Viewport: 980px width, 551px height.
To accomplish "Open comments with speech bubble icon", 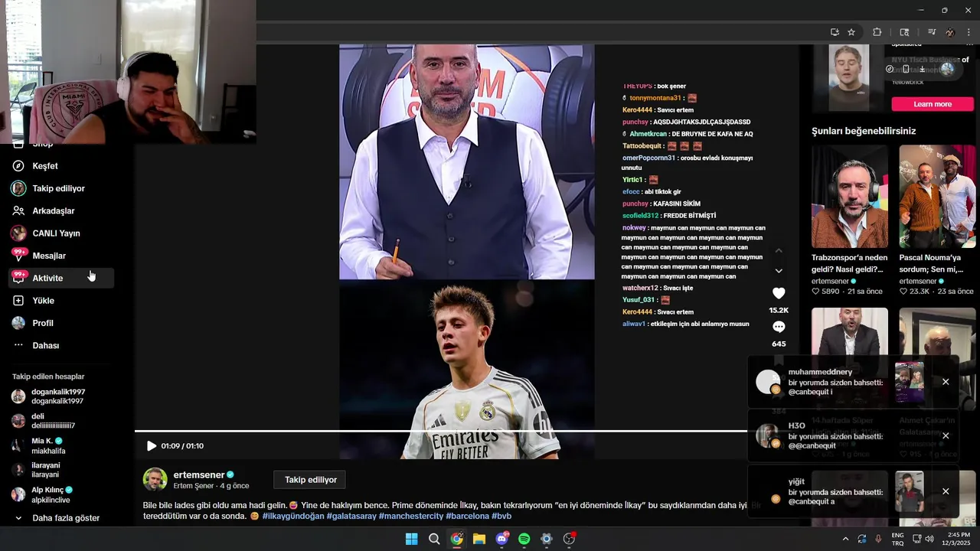I will click(779, 327).
